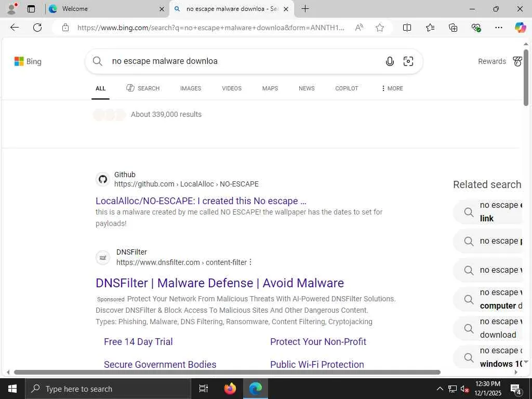Open Settings and more ellipsis
The height and width of the screenshot is (399, 532).
click(498, 28)
